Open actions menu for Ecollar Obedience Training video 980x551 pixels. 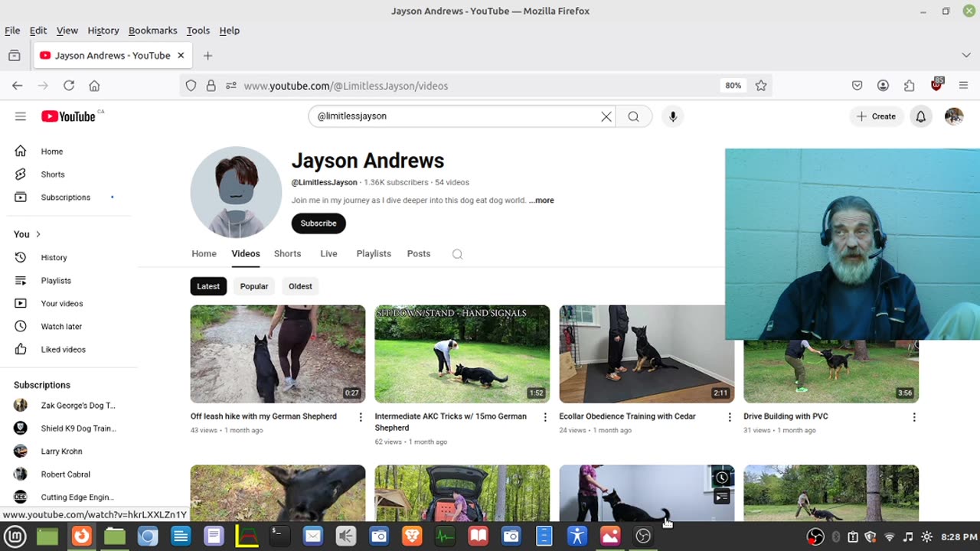coord(730,417)
